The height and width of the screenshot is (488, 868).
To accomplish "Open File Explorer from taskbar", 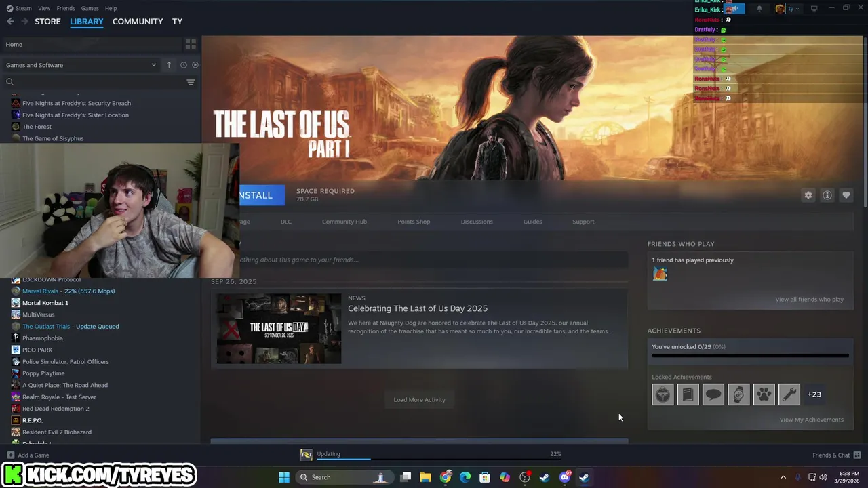I will pos(425,477).
